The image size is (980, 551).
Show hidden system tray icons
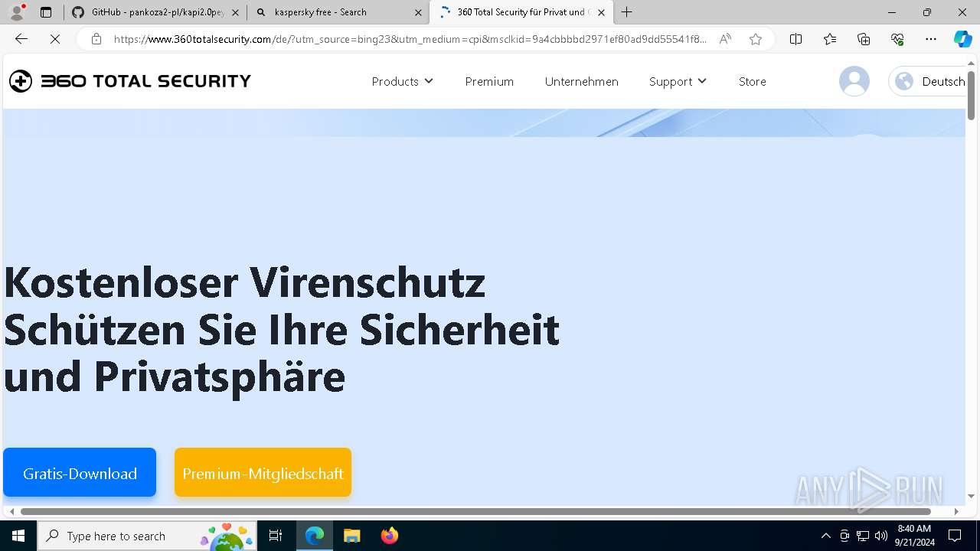(825, 536)
